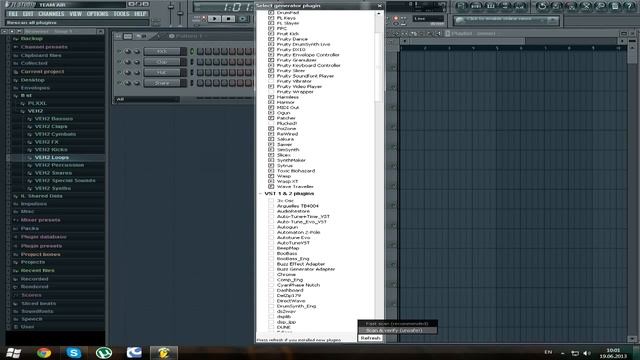Open the OPTIONS menu
640x360 pixels.
98,14
